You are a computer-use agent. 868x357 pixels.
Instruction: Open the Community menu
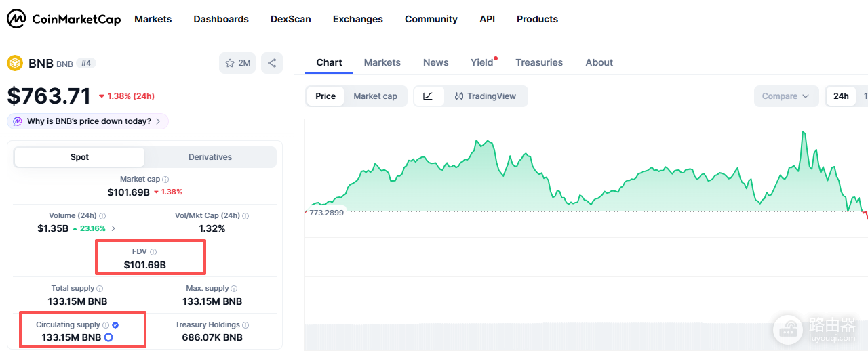431,19
